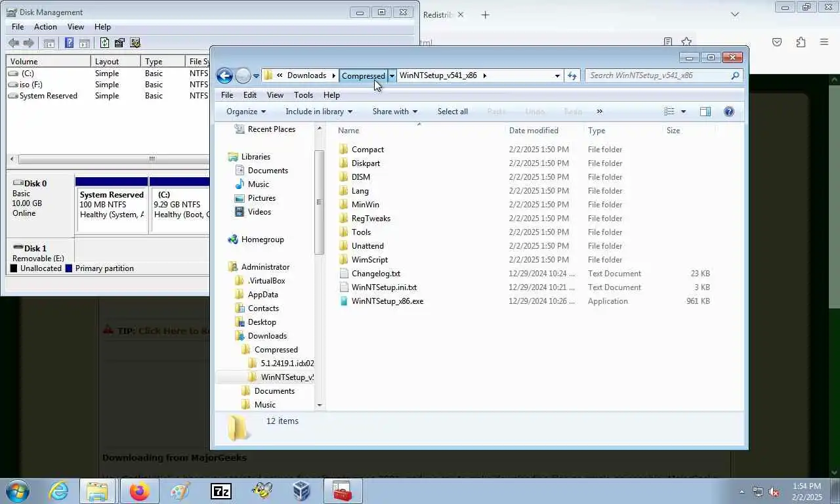Launch Internet Explorer from taskbar
This screenshot has height=504, width=840.
click(x=58, y=491)
